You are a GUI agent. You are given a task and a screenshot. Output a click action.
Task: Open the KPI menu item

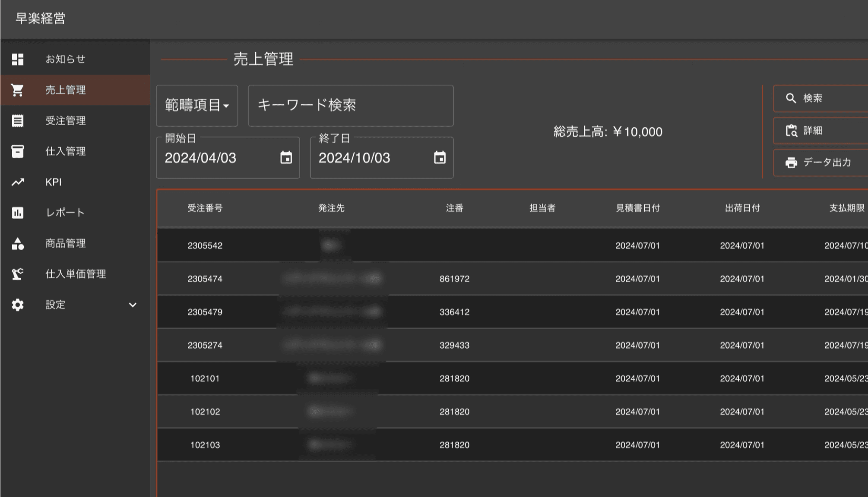coord(54,182)
